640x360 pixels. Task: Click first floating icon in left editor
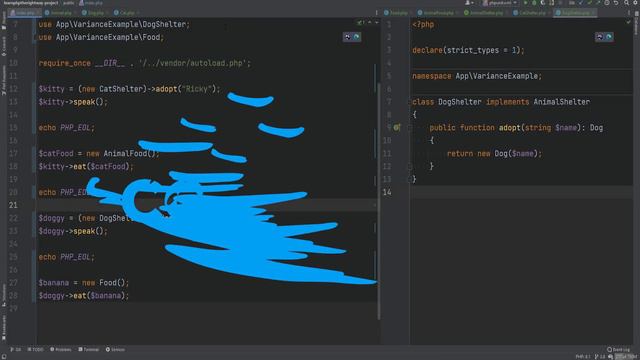click(x=348, y=37)
